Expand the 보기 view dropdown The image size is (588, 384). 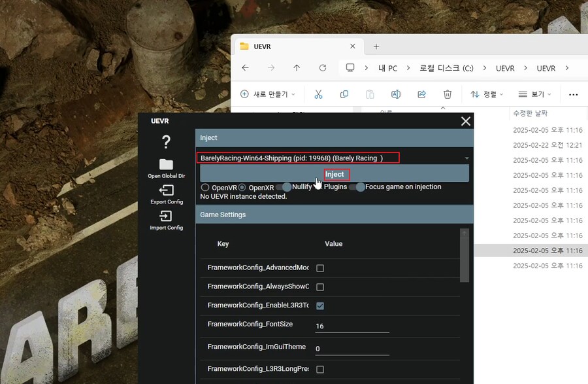[x=535, y=94]
